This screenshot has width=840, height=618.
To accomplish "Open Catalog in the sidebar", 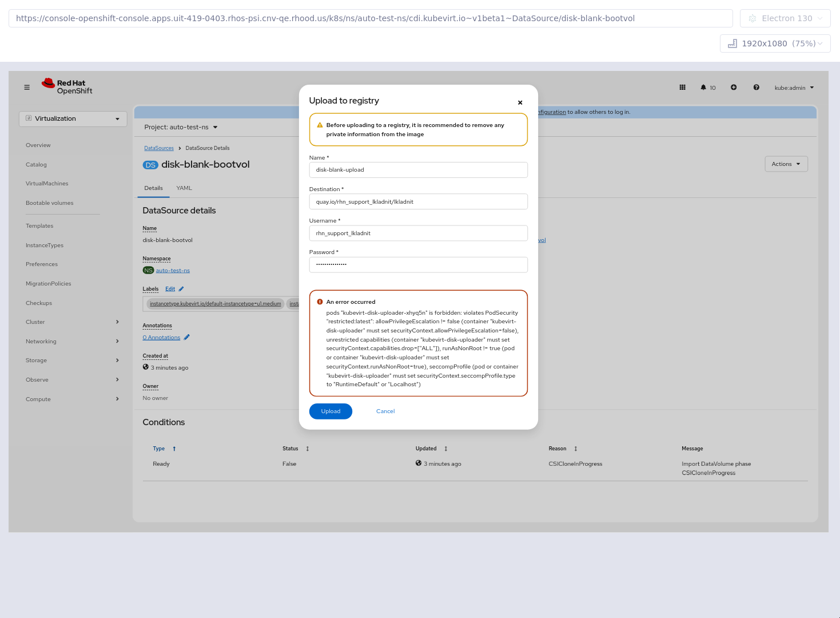I will pyautogui.click(x=36, y=165).
